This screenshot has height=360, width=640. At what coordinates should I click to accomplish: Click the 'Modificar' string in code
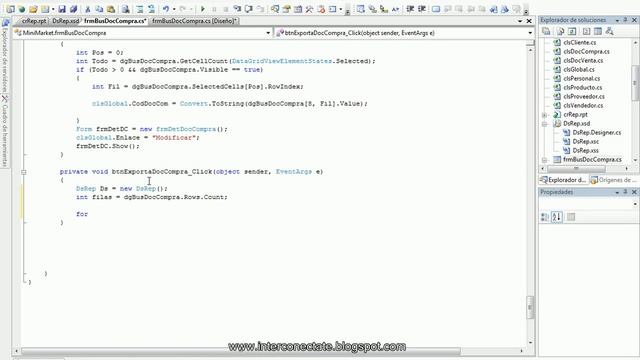coord(174,138)
